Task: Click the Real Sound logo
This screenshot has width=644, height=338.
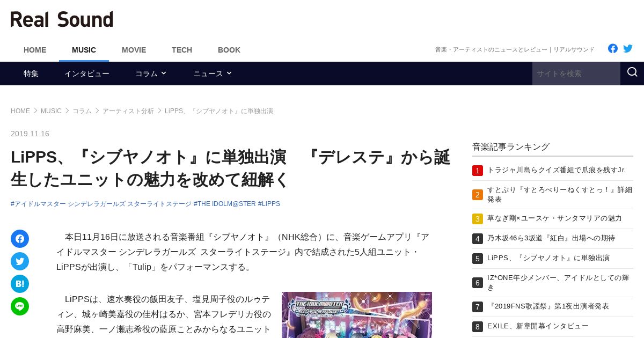Action: tap(62, 20)
